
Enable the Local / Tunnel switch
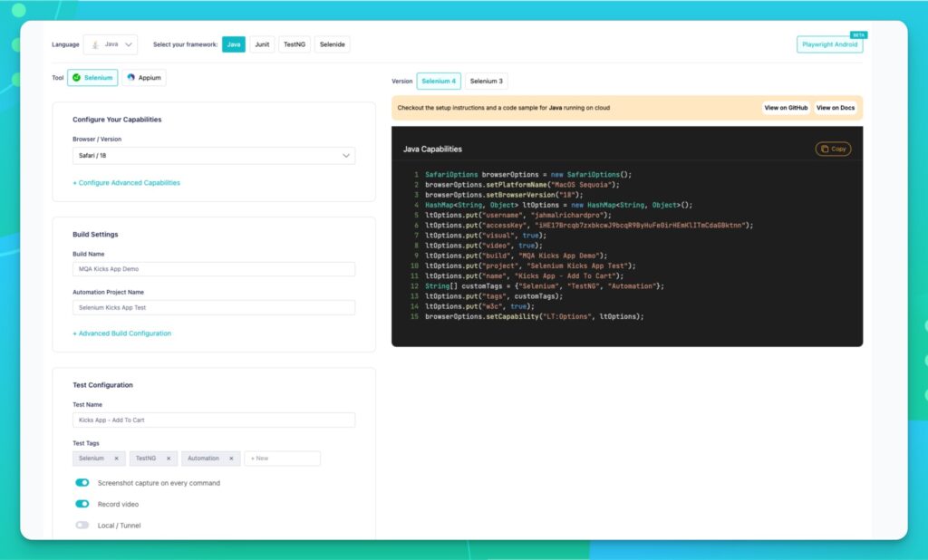(x=82, y=525)
